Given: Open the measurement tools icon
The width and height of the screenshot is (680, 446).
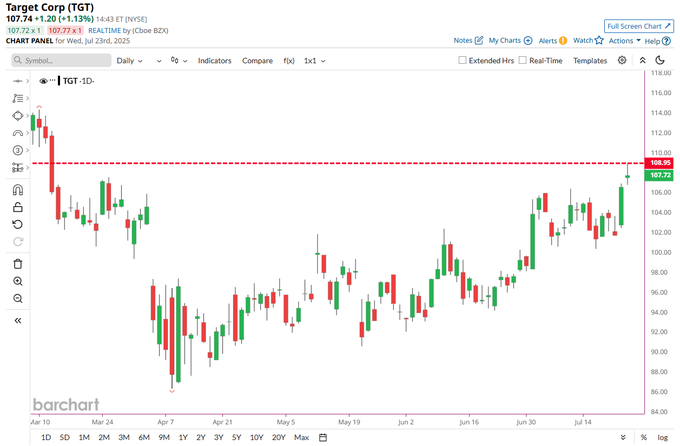Looking at the screenshot, I should point(17,167).
